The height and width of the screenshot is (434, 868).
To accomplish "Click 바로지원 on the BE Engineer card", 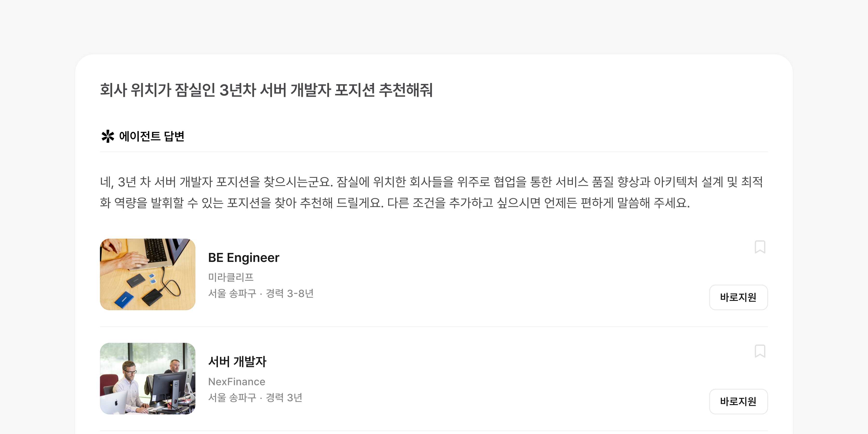I will tap(738, 297).
